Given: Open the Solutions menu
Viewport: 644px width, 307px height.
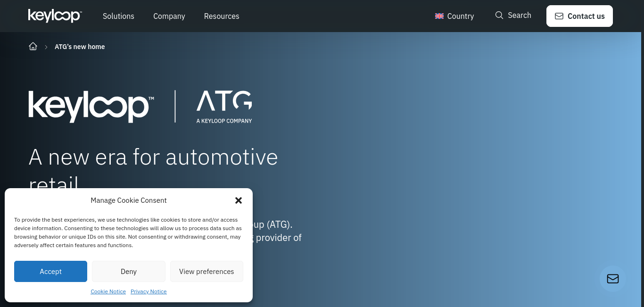Looking at the screenshot, I should coord(118,16).
